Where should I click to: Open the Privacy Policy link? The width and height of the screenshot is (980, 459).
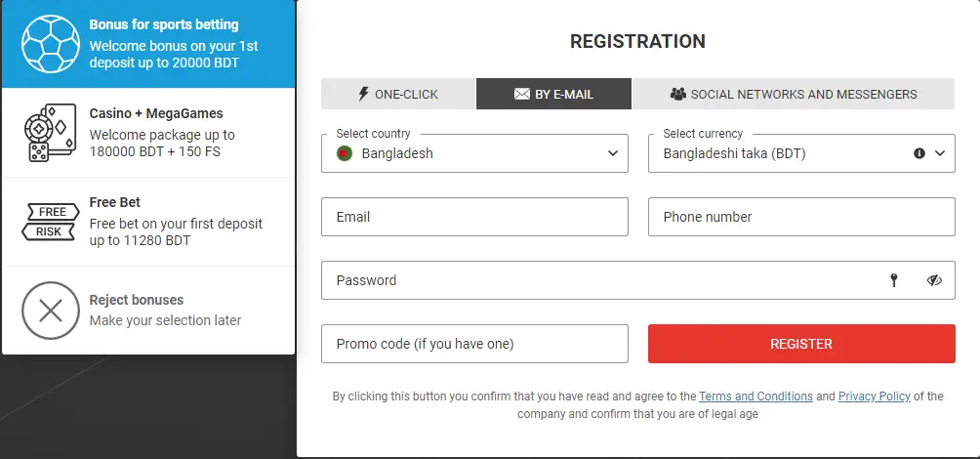click(874, 396)
